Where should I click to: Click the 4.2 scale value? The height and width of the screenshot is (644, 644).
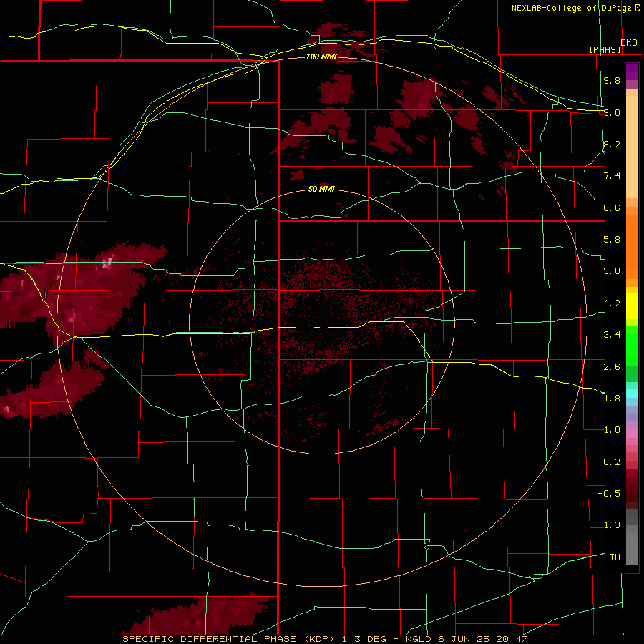[612, 303]
